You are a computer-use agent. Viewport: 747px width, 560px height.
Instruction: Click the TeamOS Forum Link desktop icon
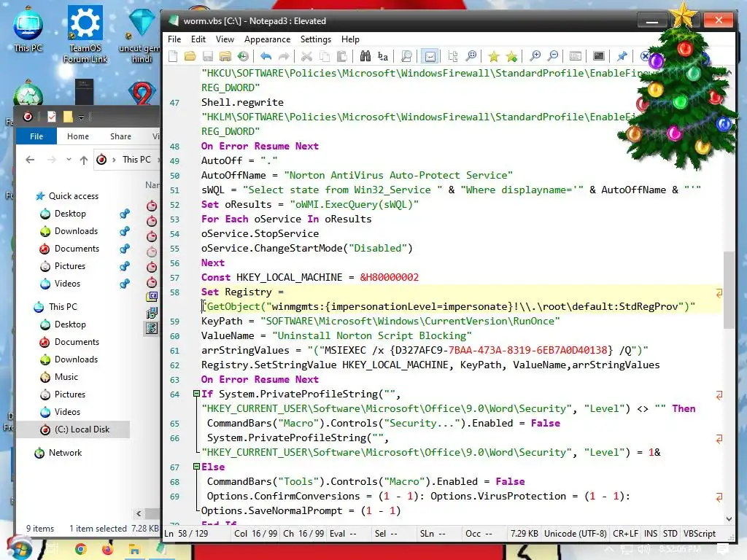[x=85, y=34]
